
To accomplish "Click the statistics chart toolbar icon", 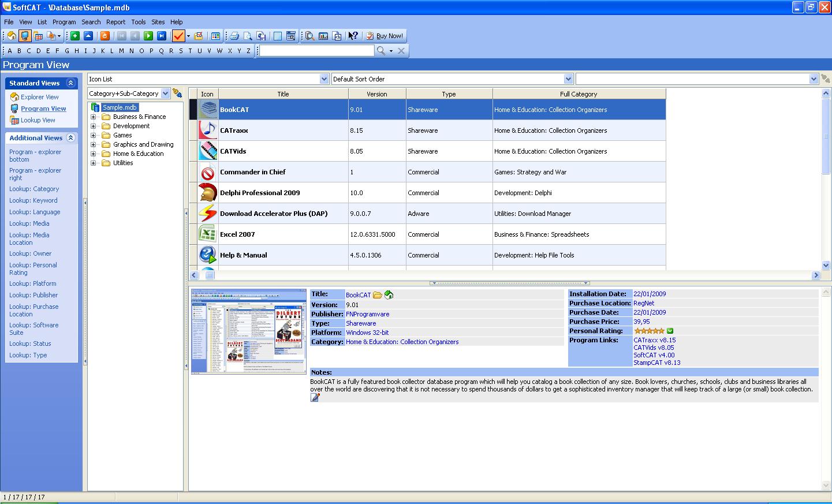I will click(323, 36).
